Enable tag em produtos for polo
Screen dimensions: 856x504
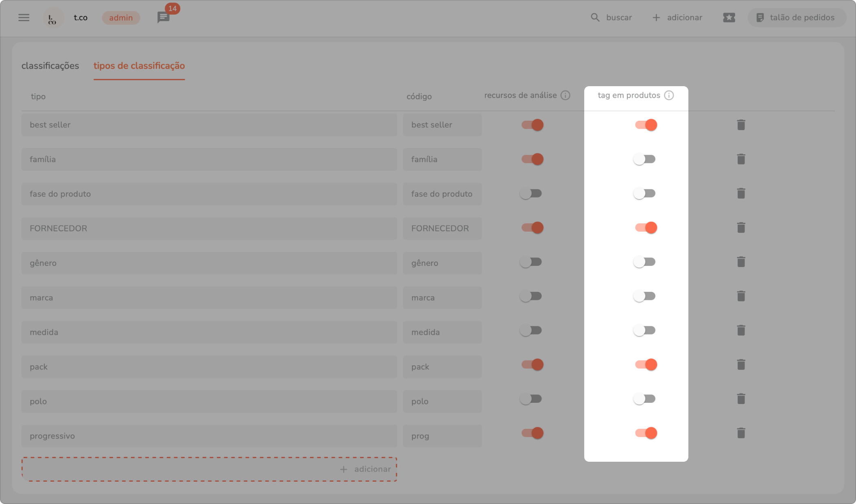(644, 399)
